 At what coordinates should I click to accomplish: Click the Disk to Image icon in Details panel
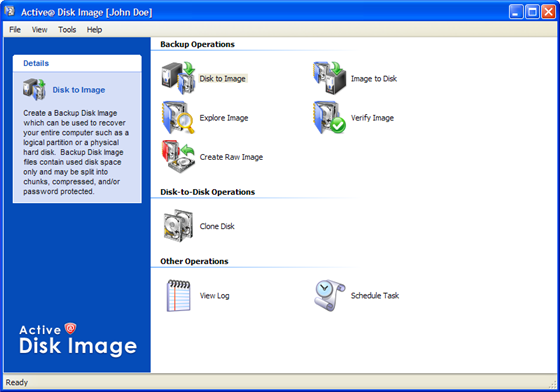(x=34, y=89)
